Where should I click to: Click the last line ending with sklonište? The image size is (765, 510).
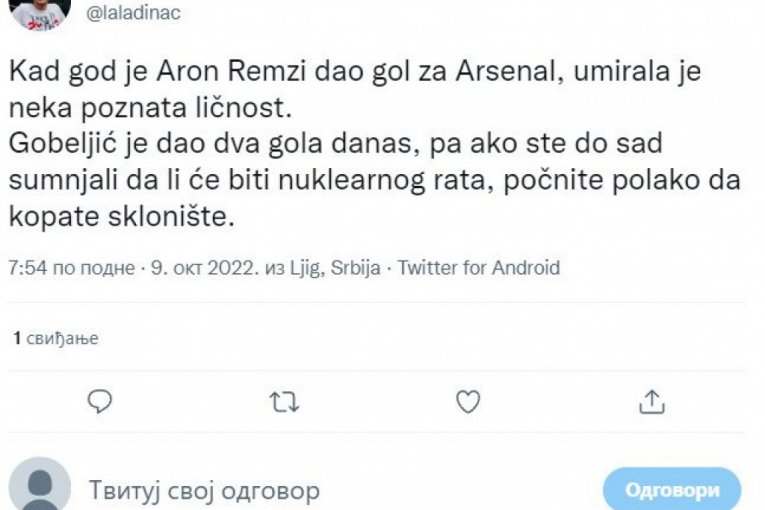120,218
